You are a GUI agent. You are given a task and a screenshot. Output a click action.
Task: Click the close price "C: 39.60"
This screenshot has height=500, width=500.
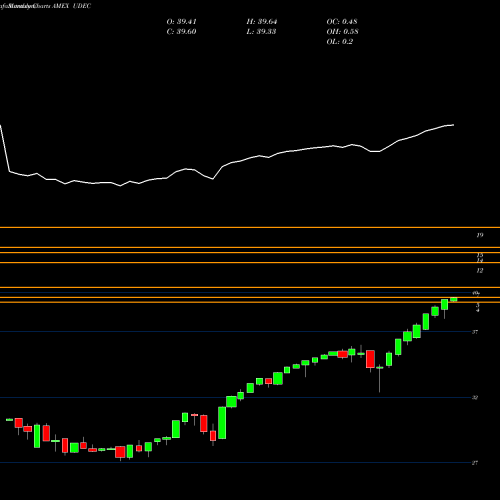(x=182, y=32)
